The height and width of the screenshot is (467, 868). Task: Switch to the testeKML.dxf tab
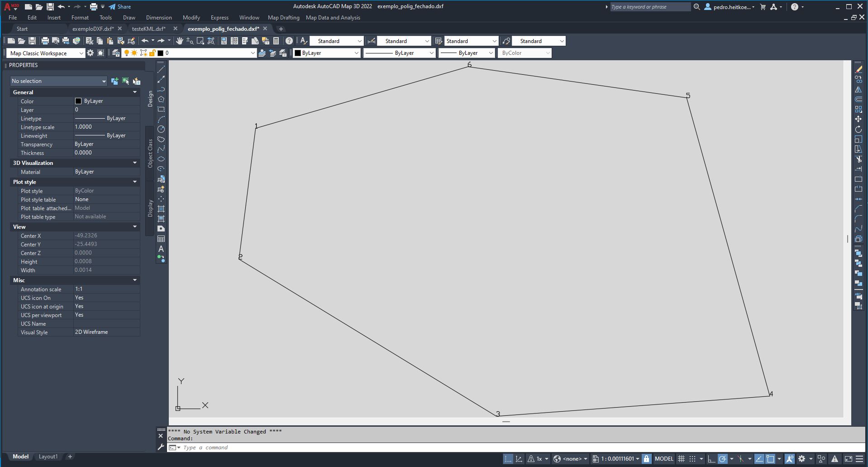[x=148, y=29]
